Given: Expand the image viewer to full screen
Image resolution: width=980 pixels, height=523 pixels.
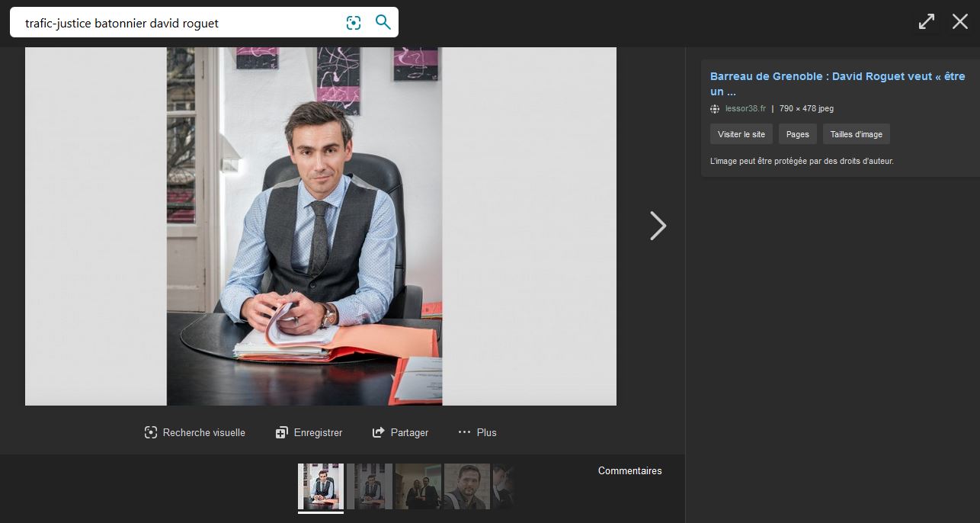Looking at the screenshot, I should pos(927,21).
